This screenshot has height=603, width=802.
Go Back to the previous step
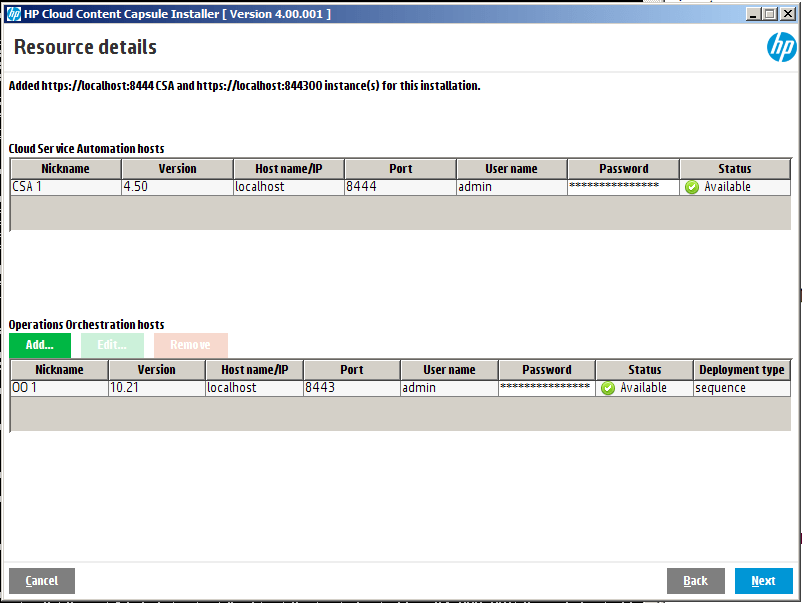(695, 580)
